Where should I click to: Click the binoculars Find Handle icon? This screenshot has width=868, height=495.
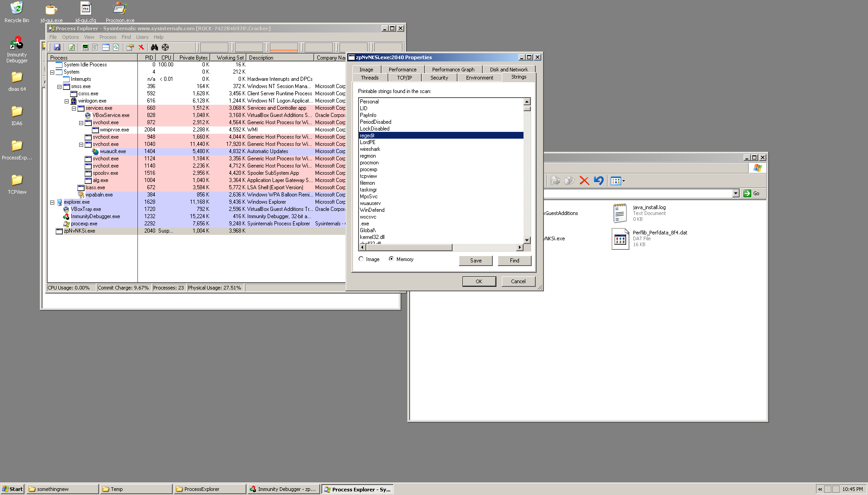155,47
